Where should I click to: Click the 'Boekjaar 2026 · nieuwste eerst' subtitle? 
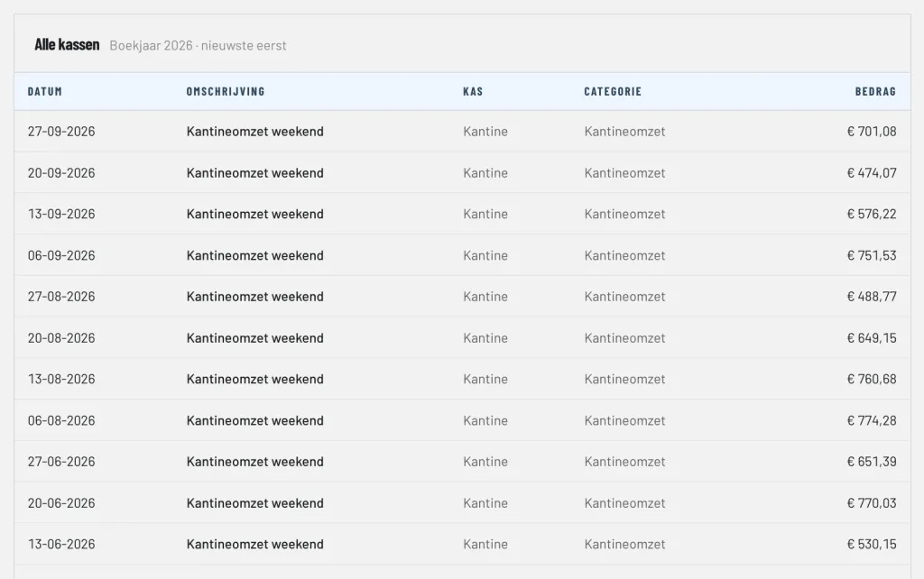198,45
